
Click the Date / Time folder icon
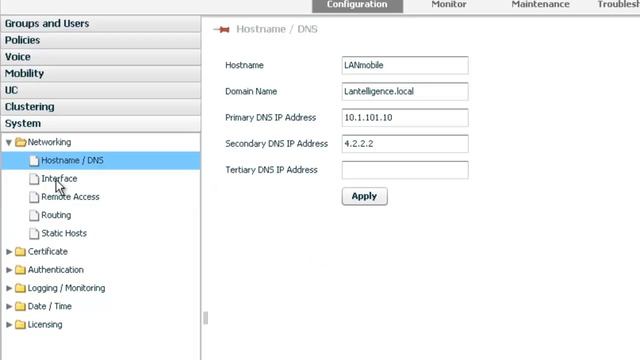pyautogui.click(x=20, y=306)
